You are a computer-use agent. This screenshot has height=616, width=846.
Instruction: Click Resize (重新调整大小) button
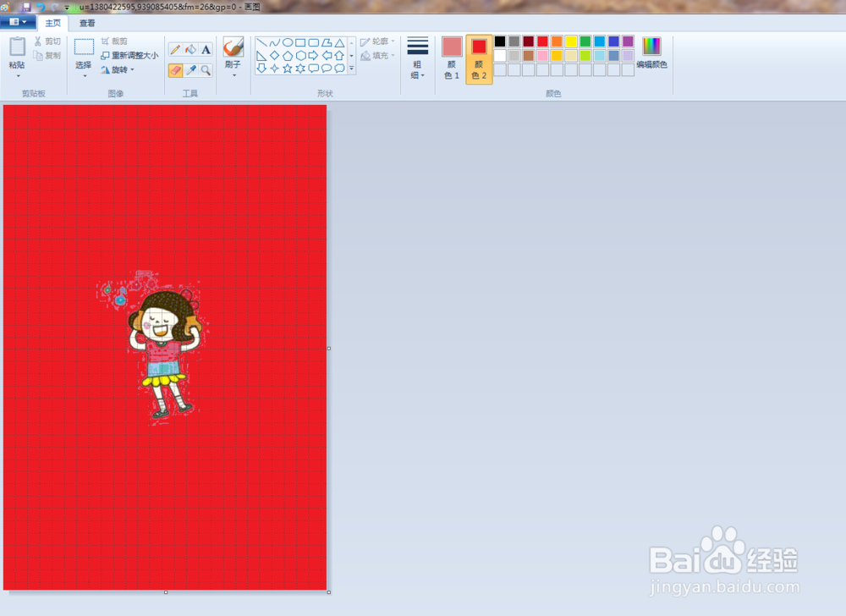129,56
